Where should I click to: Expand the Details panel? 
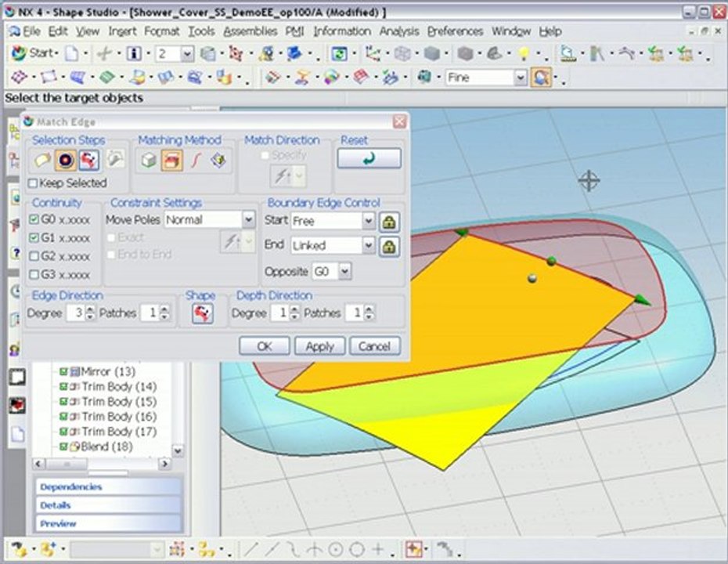[108, 505]
